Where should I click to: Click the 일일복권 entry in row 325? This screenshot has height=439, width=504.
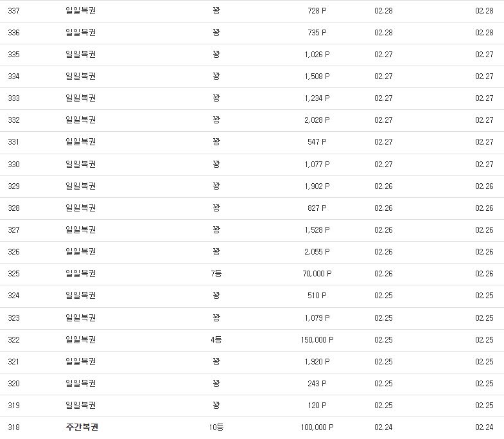(80, 273)
